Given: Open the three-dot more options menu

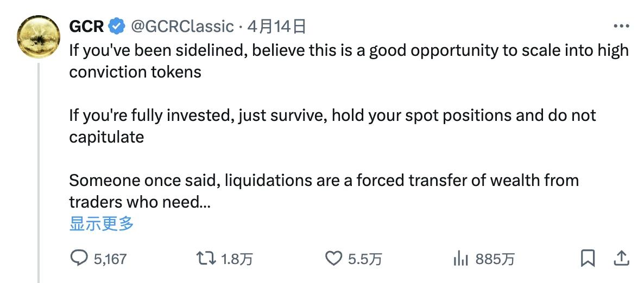Looking at the screenshot, I should pos(621,25).
